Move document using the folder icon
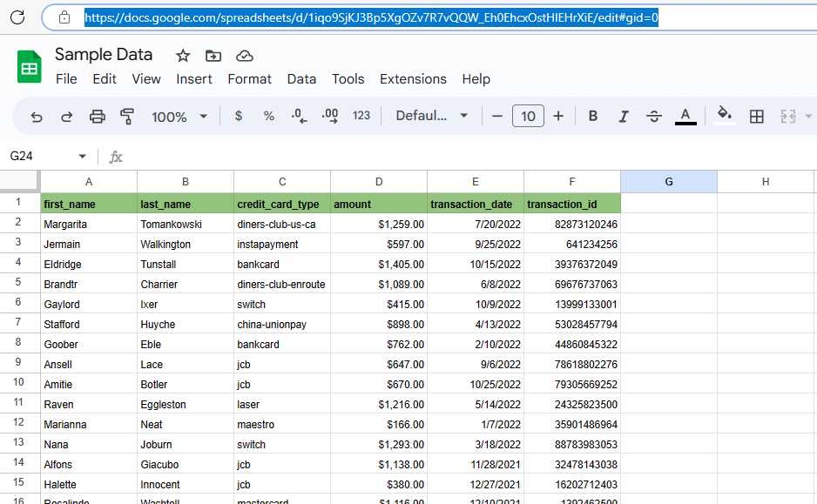Image resolution: width=817 pixels, height=504 pixels. tap(213, 56)
